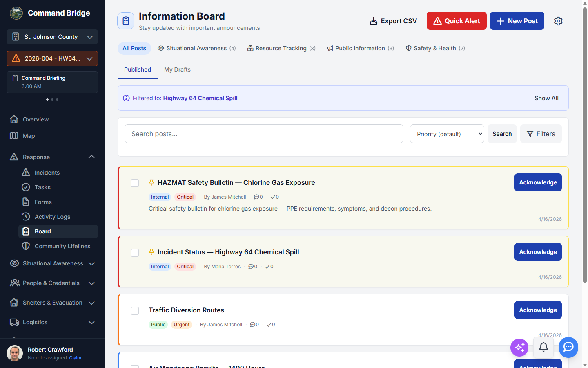Viewport: 588px width, 368px height.
Task: Select the Incident Status post checkbox
Action: tap(135, 253)
